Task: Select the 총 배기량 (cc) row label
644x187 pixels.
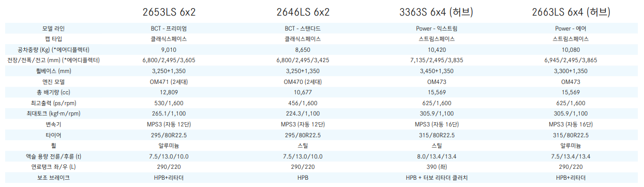Action: [x=54, y=92]
